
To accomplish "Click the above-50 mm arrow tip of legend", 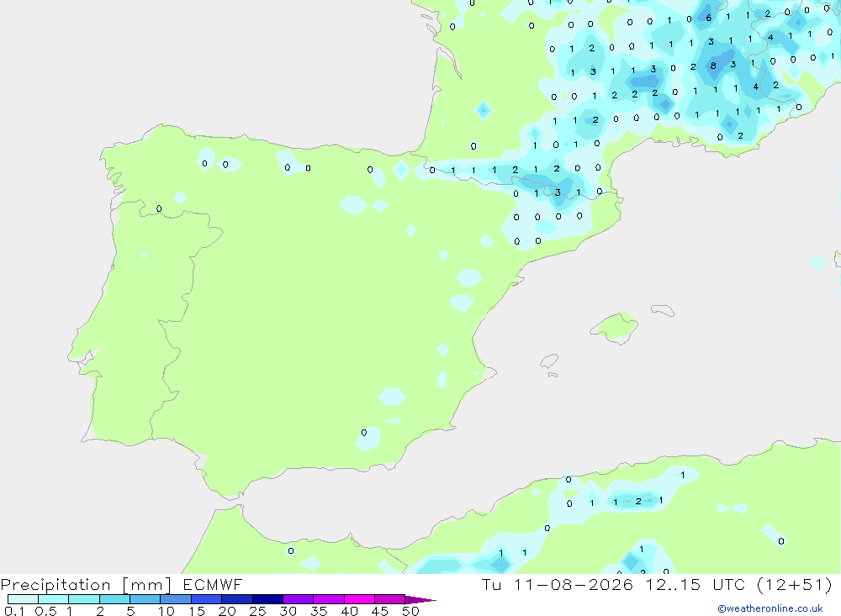I will point(420,600).
